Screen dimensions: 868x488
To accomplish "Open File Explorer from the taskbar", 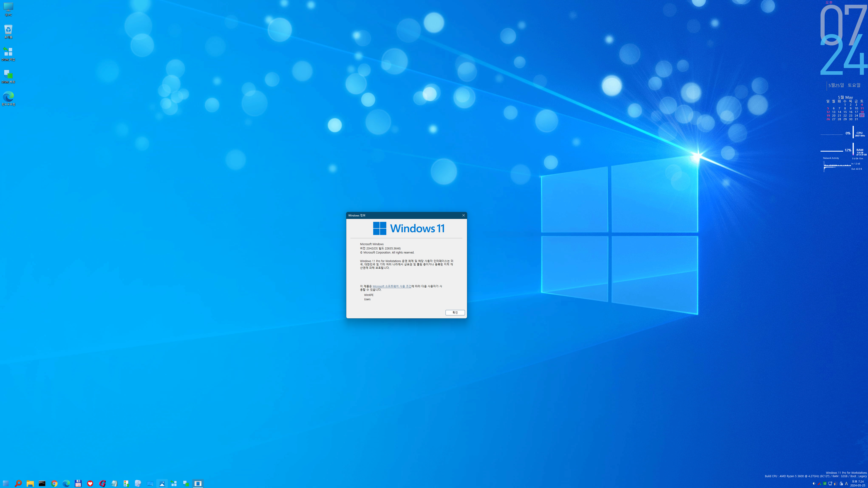I will (x=30, y=483).
